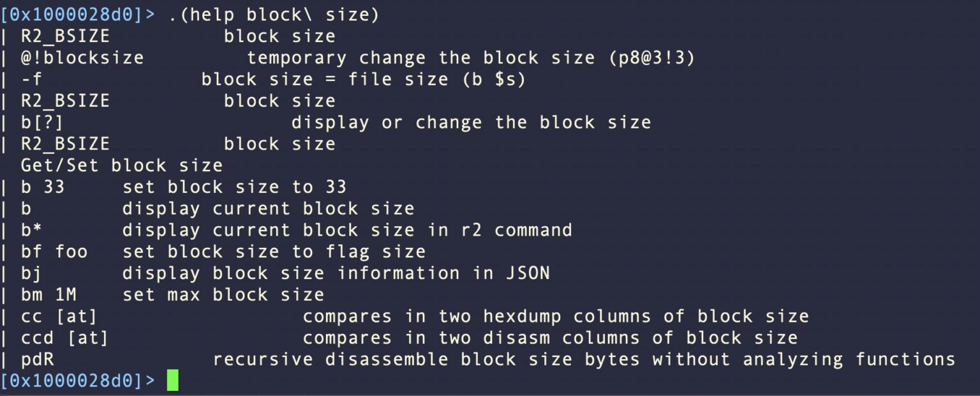Click the green terminal cursor block
Viewport: 980px width, 396px height.
172,381
